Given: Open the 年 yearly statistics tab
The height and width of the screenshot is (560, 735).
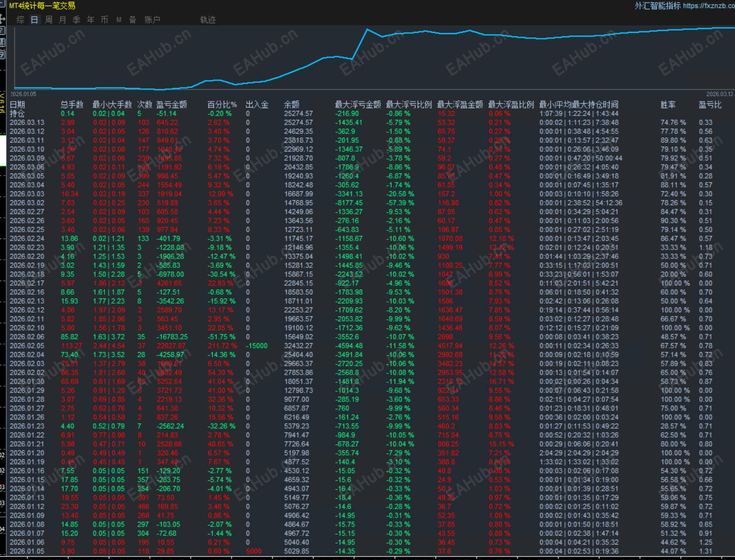Looking at the screenshot, I should pos(91,20).
